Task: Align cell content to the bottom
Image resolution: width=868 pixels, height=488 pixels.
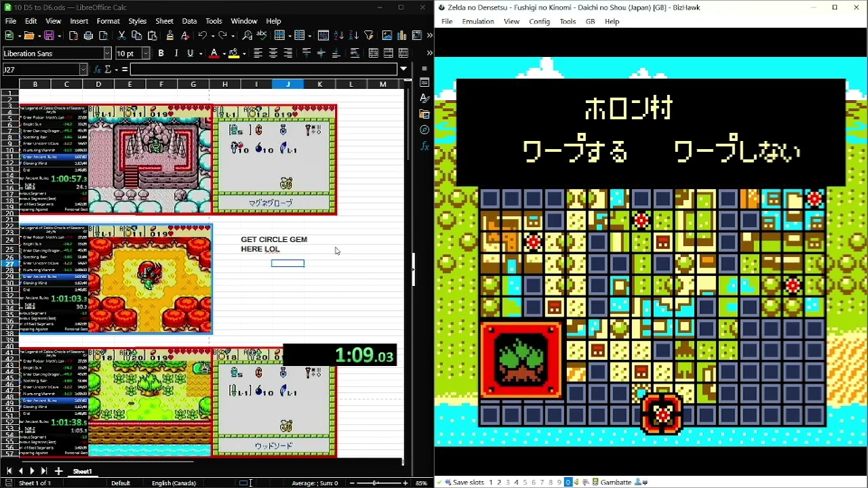Action: pyautogui.click(x=336, y=53)
